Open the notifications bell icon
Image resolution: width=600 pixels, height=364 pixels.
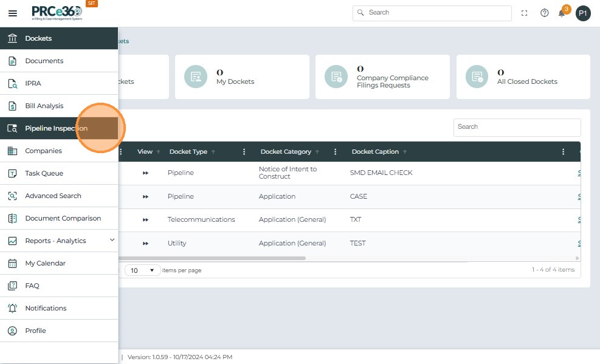pos(562,13)
